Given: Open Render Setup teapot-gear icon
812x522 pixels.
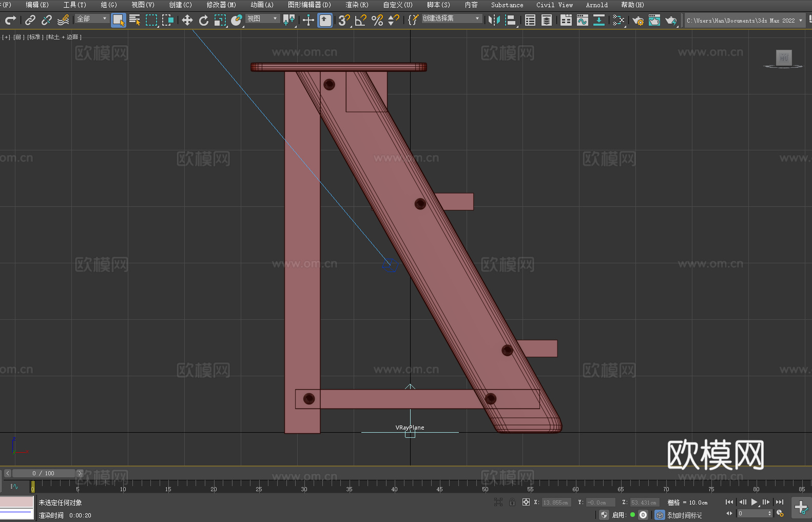Looking at the screenshot, I should pos(638,20).
